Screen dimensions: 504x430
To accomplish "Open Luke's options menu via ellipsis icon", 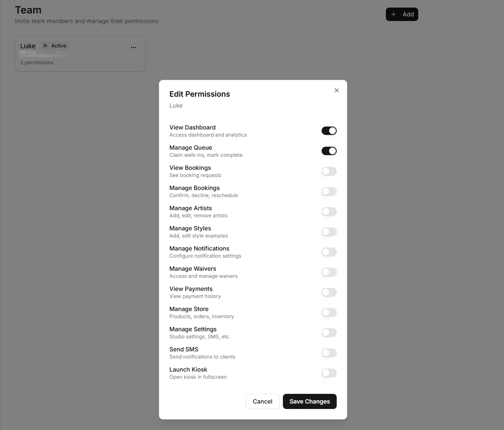I will click(134, 47).
